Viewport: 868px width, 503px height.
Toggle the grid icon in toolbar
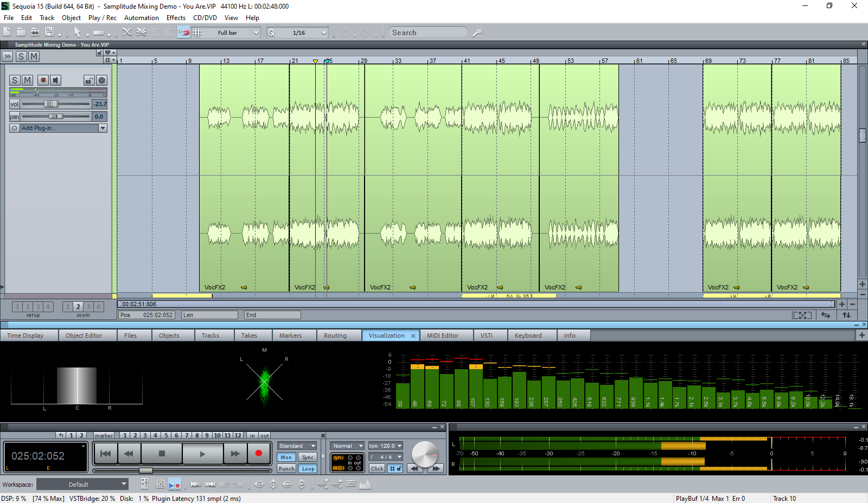click(x=197, y=32)
